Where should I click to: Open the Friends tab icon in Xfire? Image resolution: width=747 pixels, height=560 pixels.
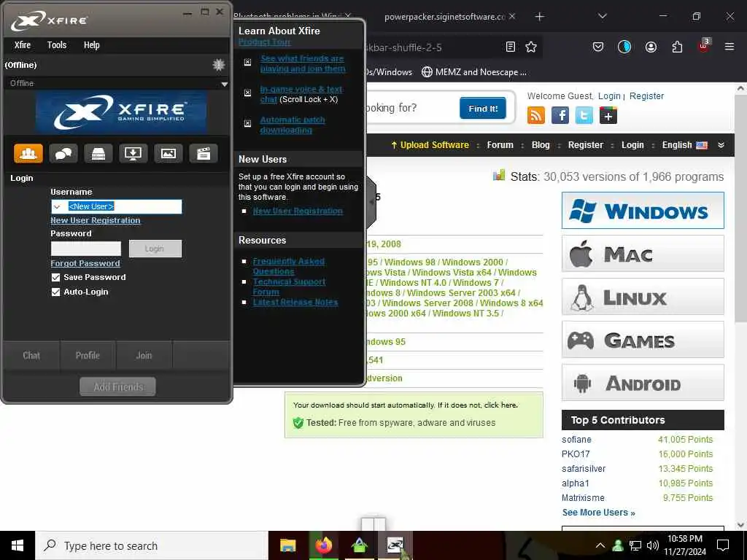[28, 153]
